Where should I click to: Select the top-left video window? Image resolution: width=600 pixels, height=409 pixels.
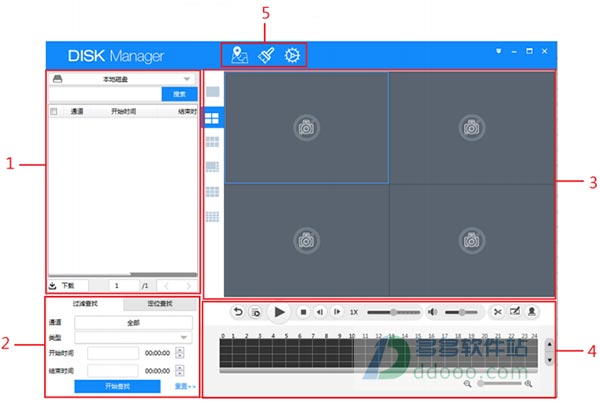click(x=307, y=128)
